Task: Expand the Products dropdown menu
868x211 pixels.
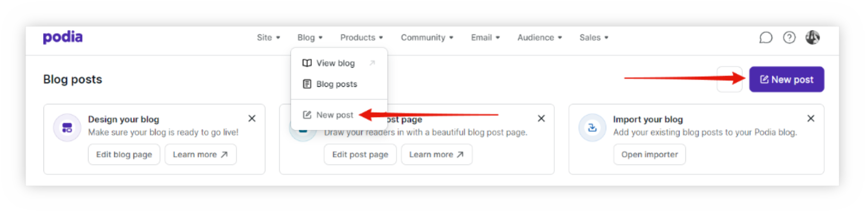Action: pos(361,37)
